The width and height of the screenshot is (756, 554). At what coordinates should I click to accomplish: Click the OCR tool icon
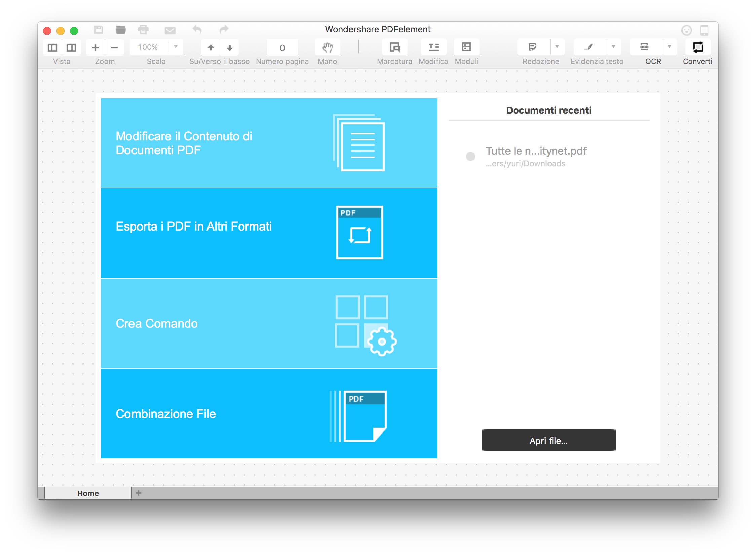coord(644,47)
